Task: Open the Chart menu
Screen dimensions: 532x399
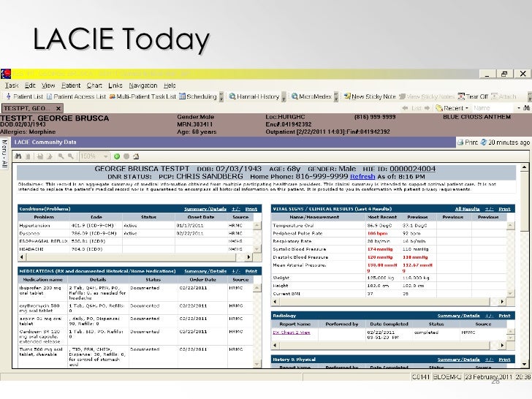Action: click(x=94, y=85)
